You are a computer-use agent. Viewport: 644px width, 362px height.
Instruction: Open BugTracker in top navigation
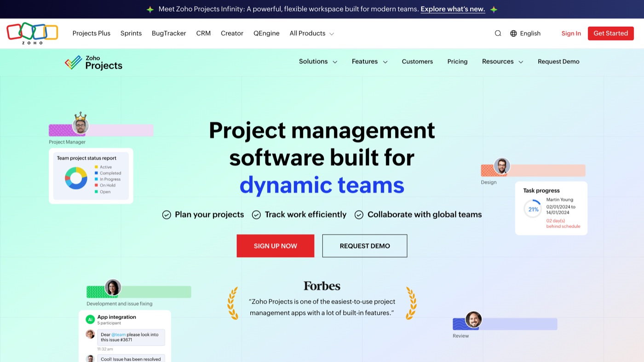(x=169, y=33)
